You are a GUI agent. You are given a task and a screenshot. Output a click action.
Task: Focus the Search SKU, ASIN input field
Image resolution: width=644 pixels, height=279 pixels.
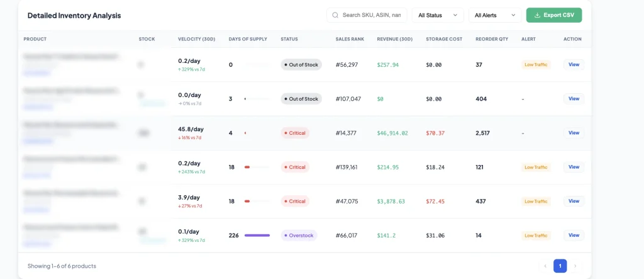click(367, 15)
